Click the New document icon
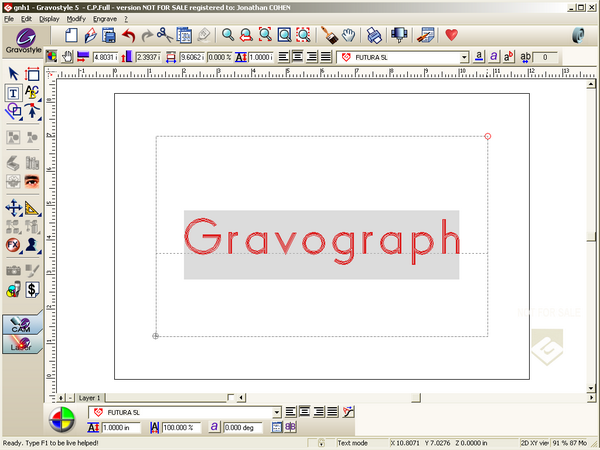 point(71,36)
